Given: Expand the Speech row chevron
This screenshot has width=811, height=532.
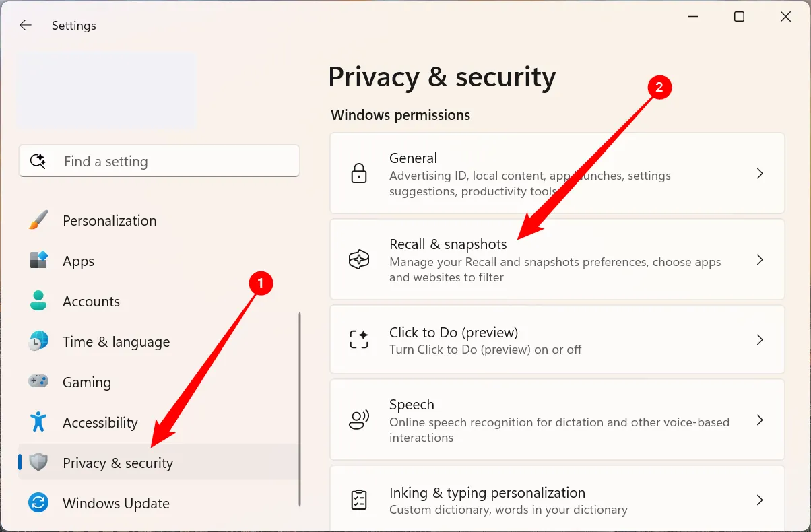Looking at the screenshot, I should (x=760, y=420).
